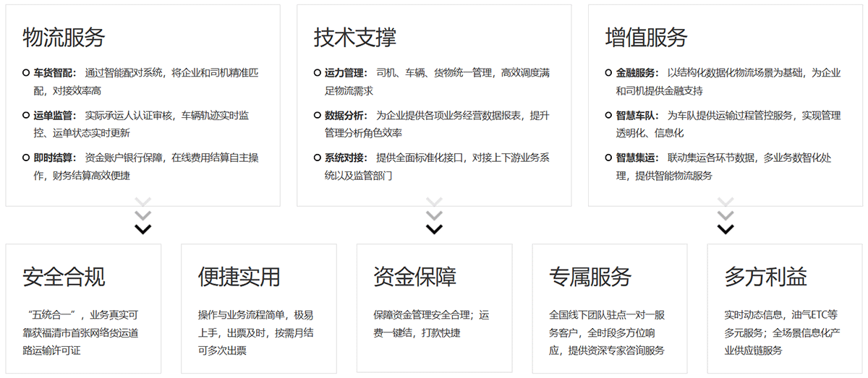868x378 pixels.
Task: Select the 运单监管 label
Action: coord(55,115)
